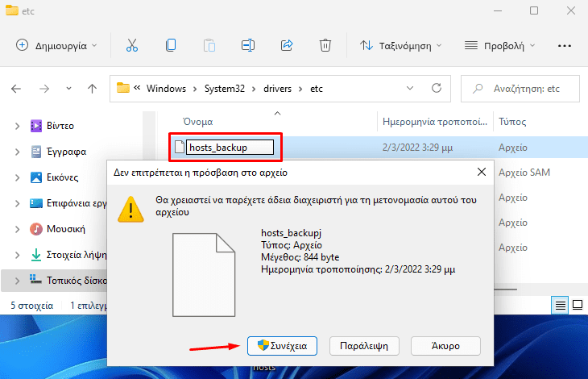Screen dimensions: 588x379
Task: Expand the address bar history dropdown
Action: pyautogui.click(x=410, y=88)
